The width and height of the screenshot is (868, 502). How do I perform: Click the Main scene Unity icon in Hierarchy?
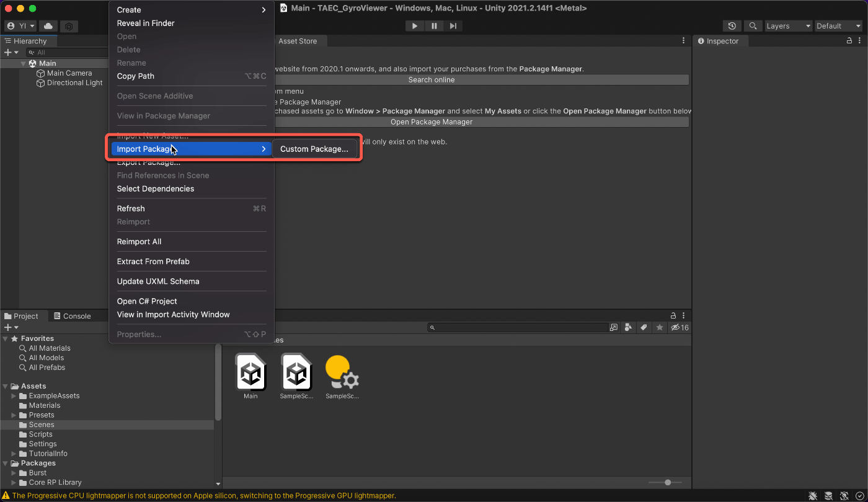tap(33, 63)
